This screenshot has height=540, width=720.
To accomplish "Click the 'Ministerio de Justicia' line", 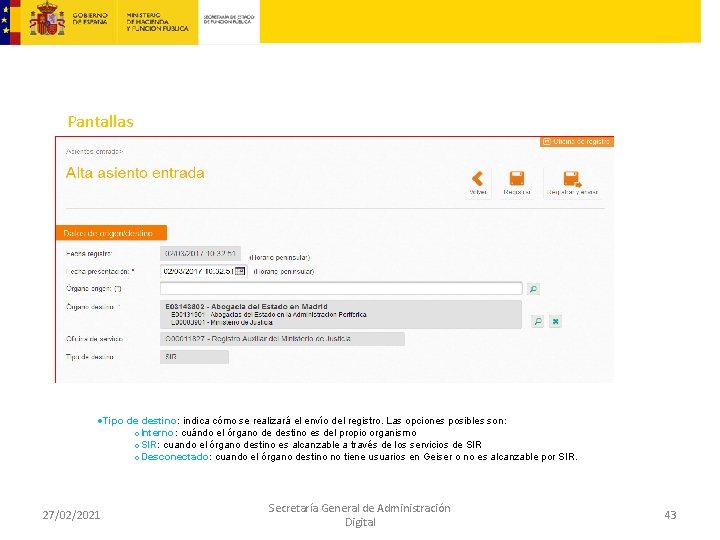I will [242, 322].
